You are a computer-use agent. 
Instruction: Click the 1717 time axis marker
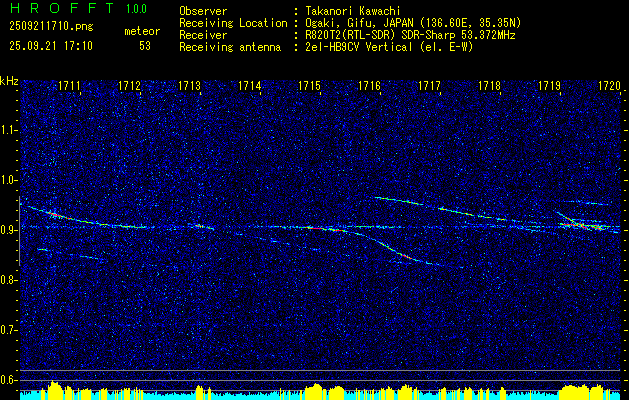[x=429, y=85]
